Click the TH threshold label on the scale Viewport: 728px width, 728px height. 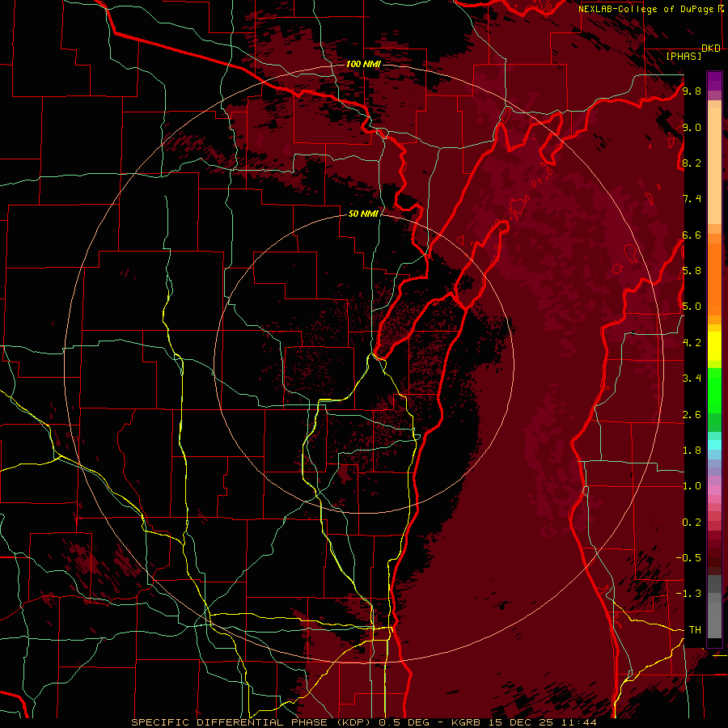695,630
